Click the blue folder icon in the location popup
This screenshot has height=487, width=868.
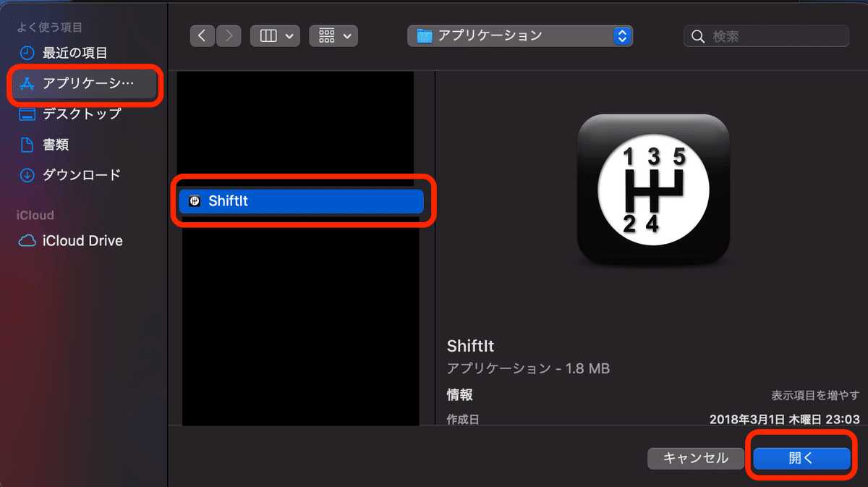[x=425, y=36]
